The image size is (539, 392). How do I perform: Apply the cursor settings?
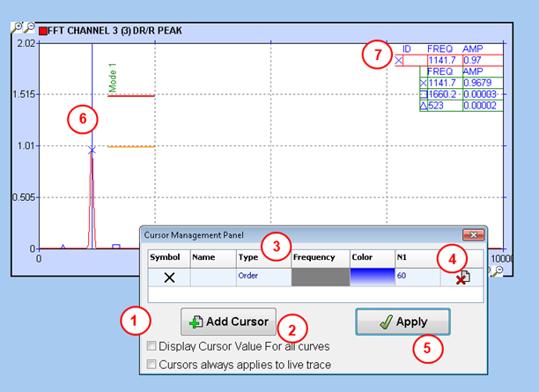tap(402, 322)
